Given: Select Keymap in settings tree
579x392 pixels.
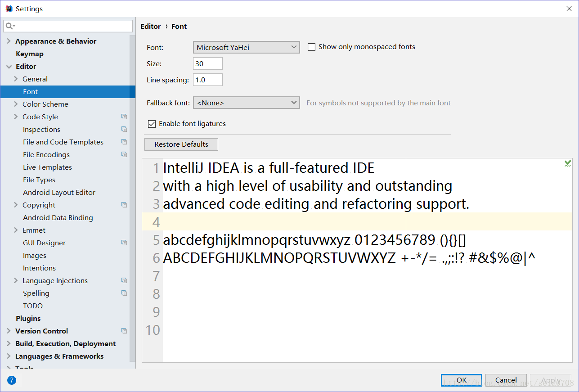Looking at the screenshot, I should 30,54.
